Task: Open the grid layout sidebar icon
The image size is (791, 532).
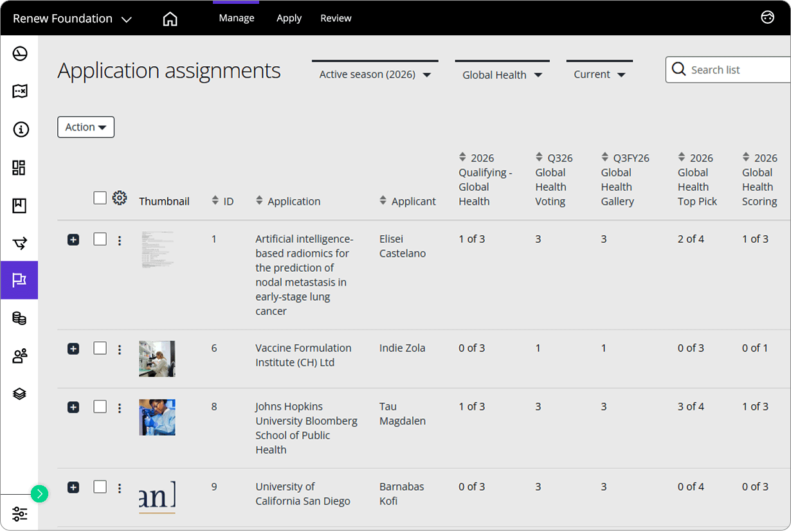Action: click(19, 168)
